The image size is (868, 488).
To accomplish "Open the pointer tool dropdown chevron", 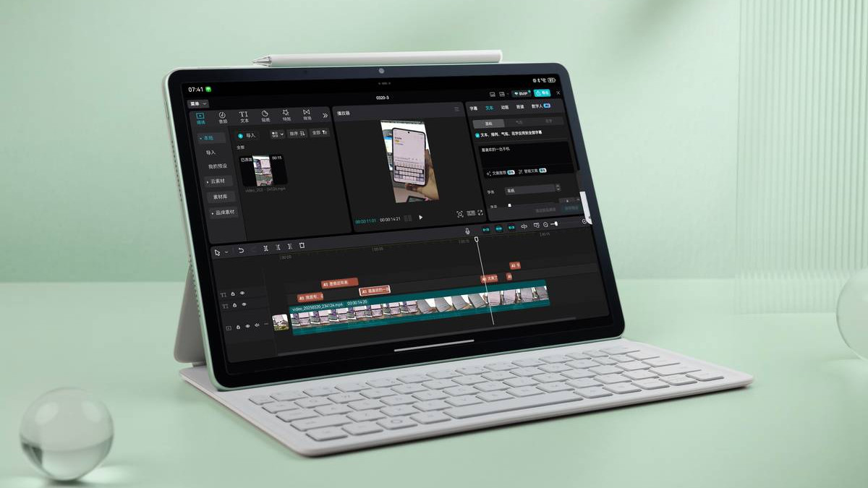I will click(226, 252).
